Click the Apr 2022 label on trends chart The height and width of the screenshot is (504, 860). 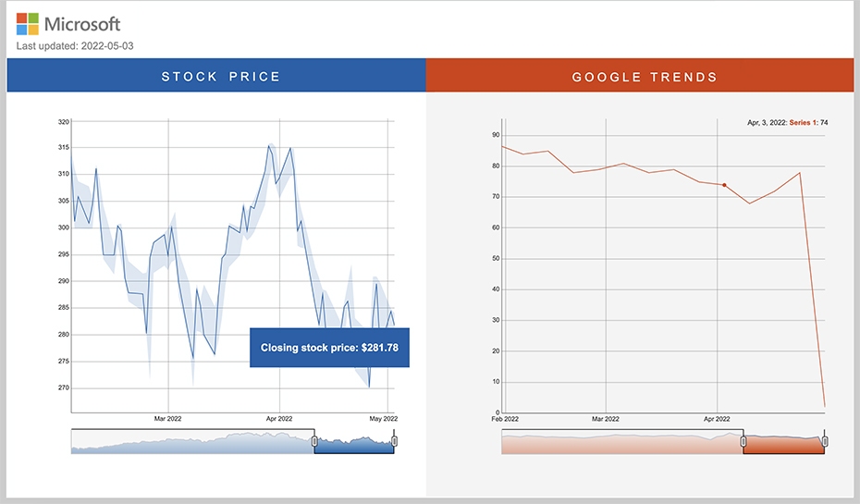click(x=717, y=419)
